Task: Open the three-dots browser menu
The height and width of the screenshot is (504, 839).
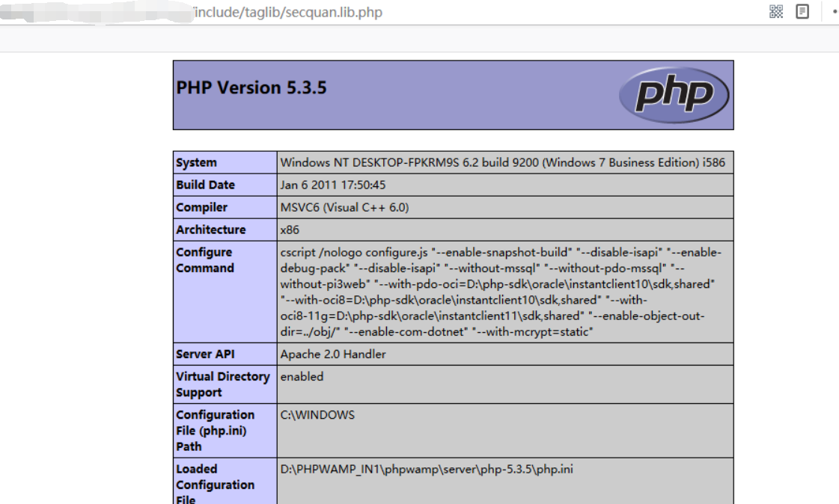Action: (x=834, y=11)
